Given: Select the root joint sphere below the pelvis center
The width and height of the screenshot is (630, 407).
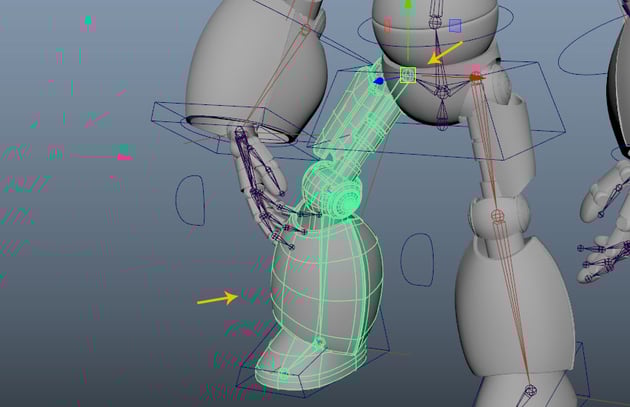Looking at the screenshot, I should 442,93.
